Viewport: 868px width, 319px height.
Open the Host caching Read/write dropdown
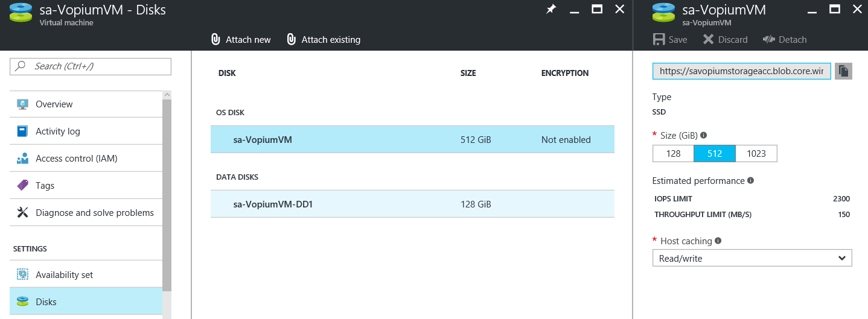(x=752, y=258)
